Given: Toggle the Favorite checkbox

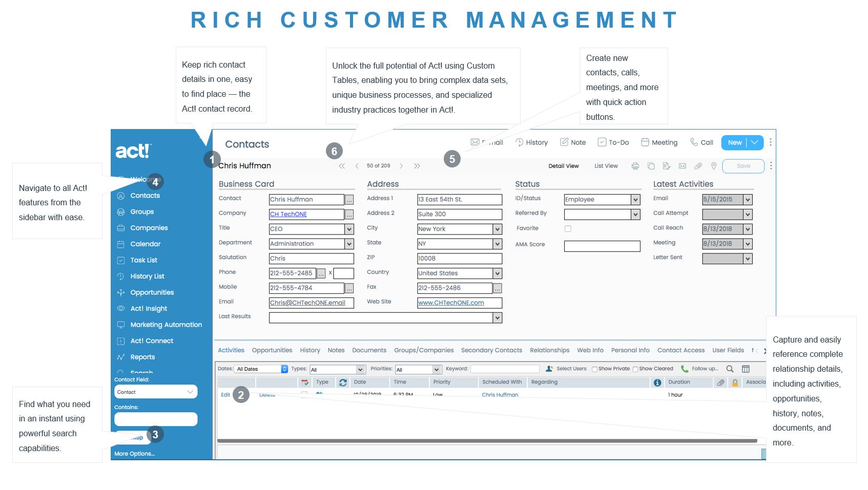Looking at the screenshot, I should tap(568, 229).
